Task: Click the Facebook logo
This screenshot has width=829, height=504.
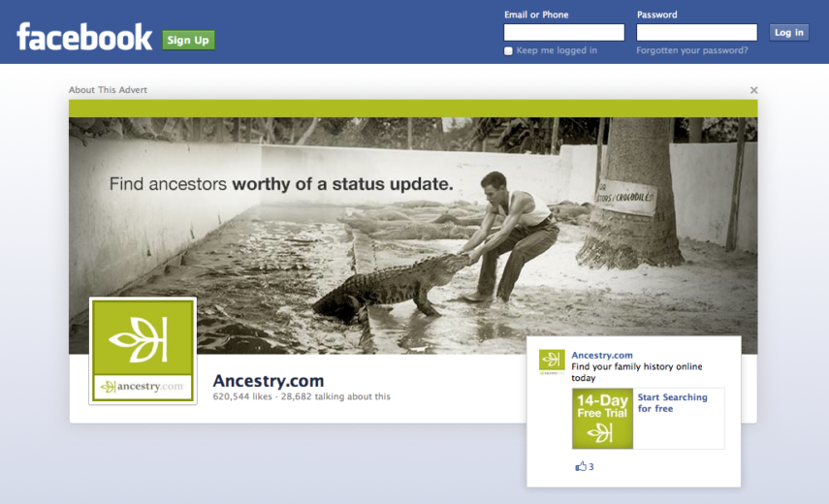Action: (84, 37)
